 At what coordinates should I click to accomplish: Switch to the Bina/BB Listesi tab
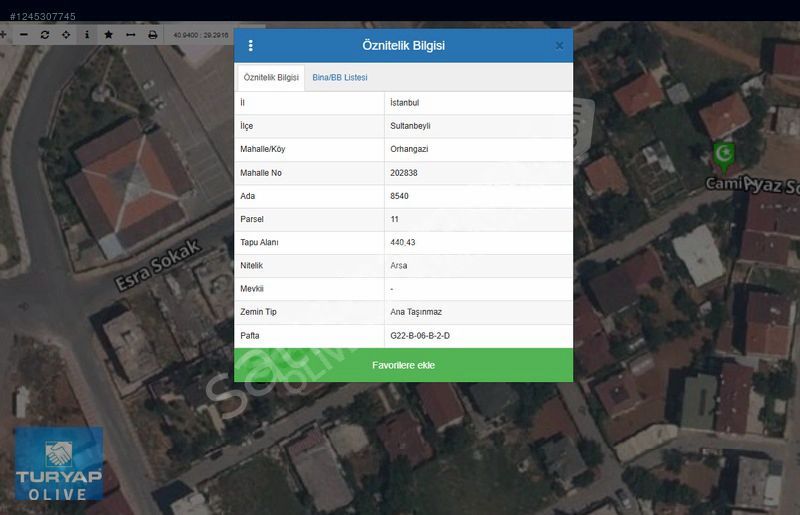point(340,78)
